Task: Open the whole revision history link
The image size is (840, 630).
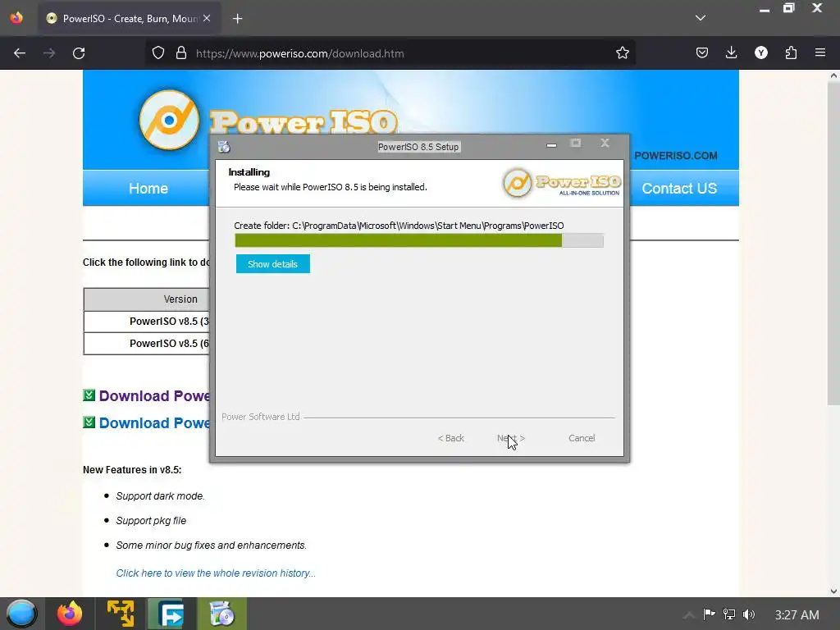Action: click(216, 573)
